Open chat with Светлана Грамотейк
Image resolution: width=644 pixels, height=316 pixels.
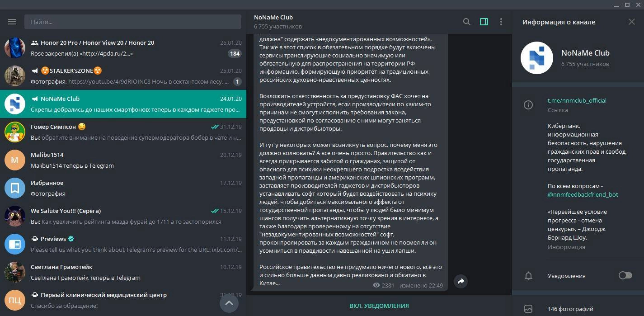point(123,272)
